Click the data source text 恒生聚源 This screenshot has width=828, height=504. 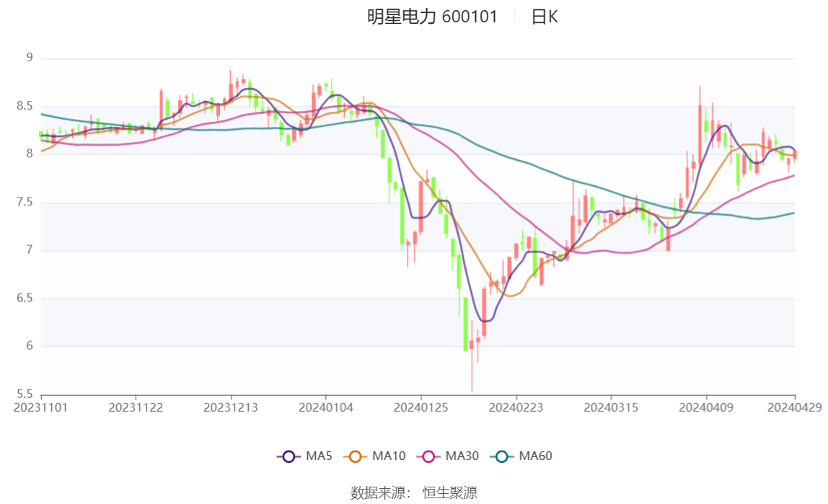(450, 493)
